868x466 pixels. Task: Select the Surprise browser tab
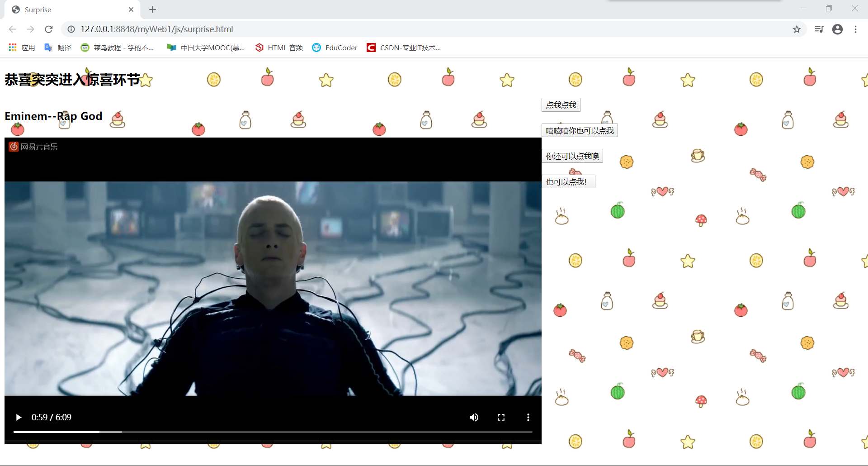point(72,10)
